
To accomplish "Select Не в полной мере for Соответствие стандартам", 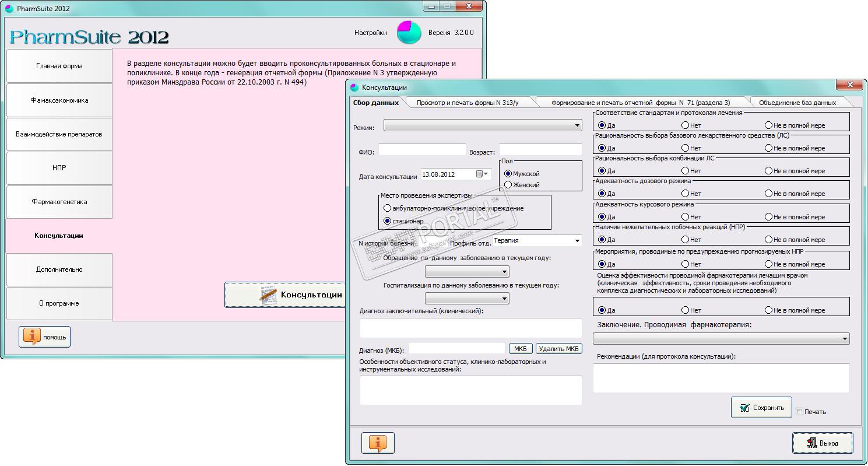I will [769, 125].
